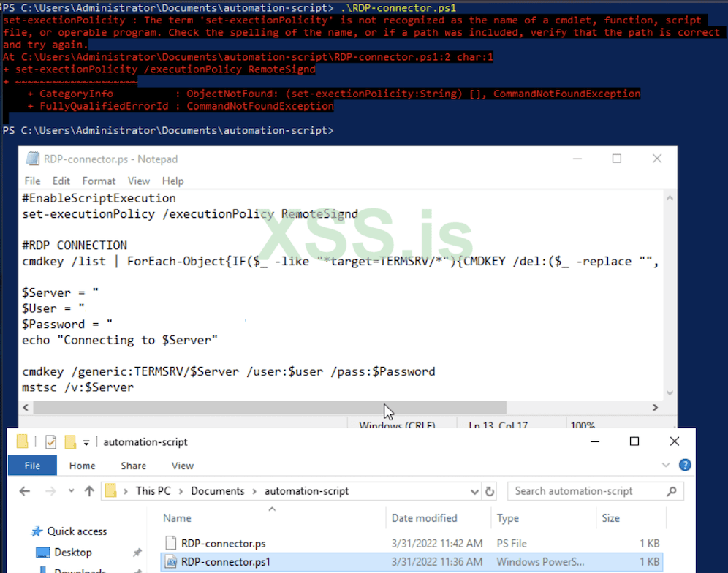This screenshot has height=573, width=728.
Task: Open Customize Quick Access Toolbar dropdown
Action: click(x=86, y=442)
